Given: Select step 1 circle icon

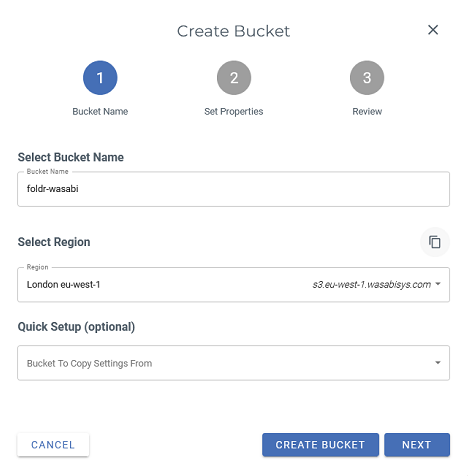Looking at the screenshot, I should [100, 78].
